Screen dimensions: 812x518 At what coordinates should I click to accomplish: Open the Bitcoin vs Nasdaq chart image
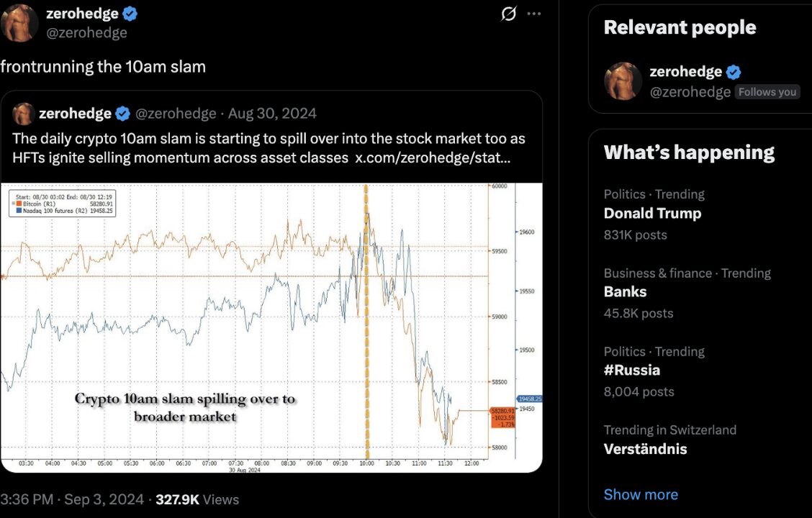(271, 327)
